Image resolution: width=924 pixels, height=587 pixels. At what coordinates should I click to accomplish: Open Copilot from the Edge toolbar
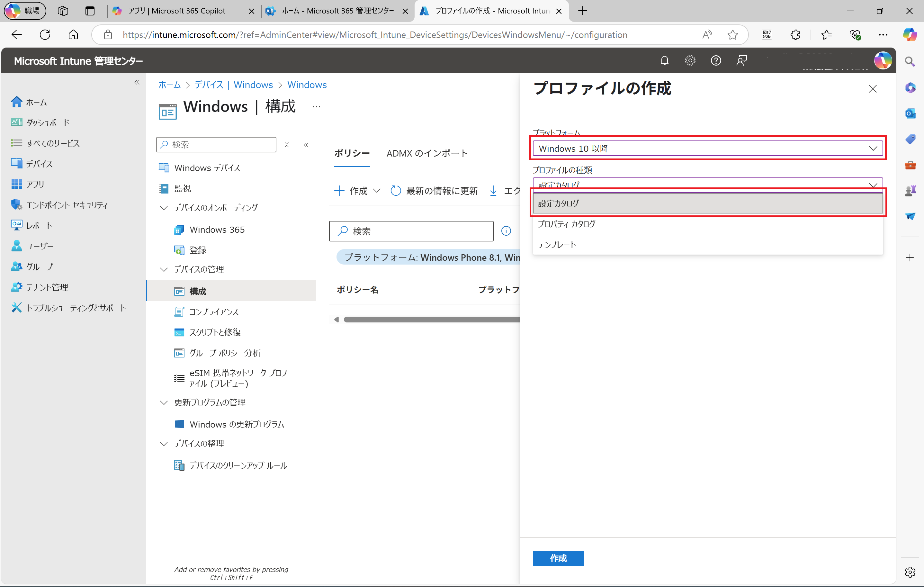[x=910, y=34]
